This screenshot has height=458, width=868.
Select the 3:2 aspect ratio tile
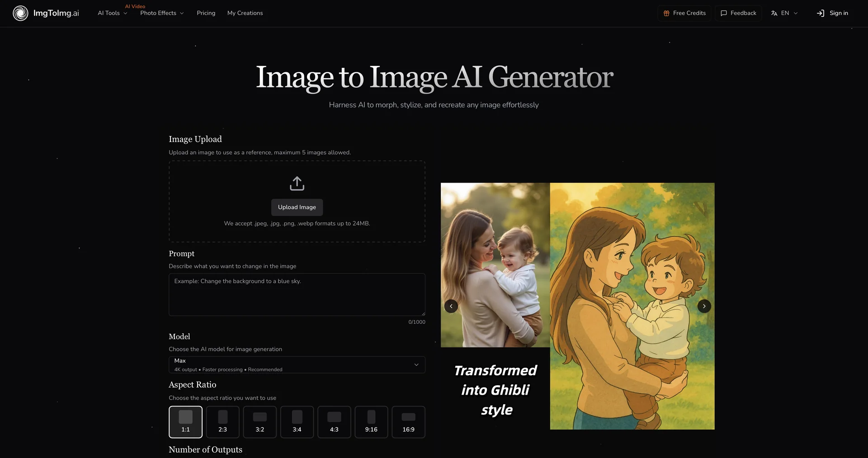click(x=260, y=422)
